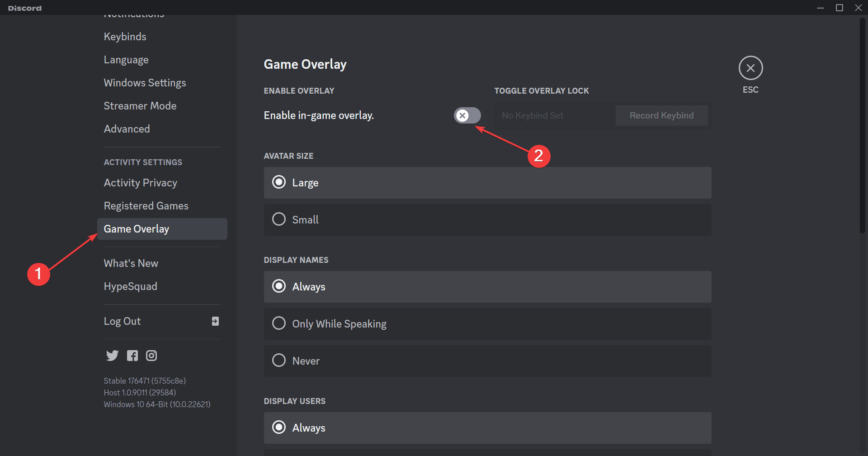Viewport: 868px width, 456px height.
Task: Click Log Out in the sidebar
Action: tap(162, 321)
